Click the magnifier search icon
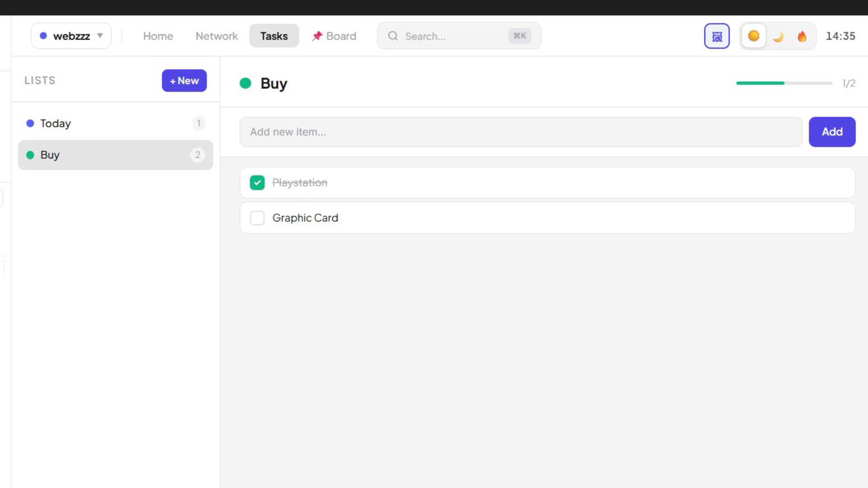868x488 pixels. [x=393, y=36]
